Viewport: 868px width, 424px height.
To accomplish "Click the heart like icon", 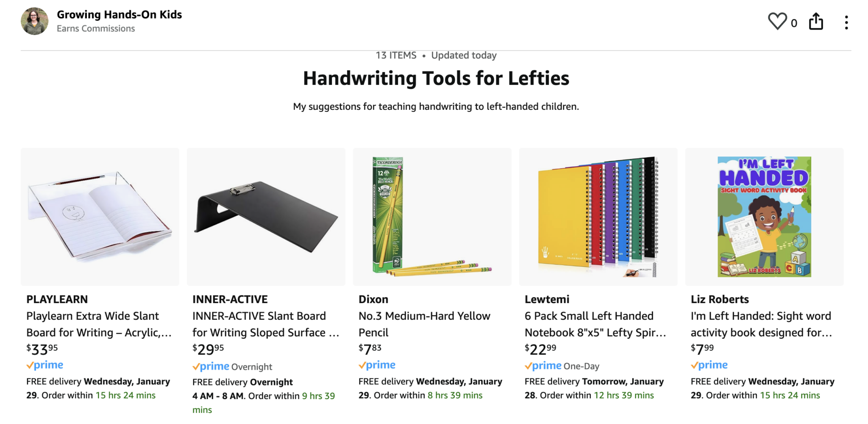I will [777, 22].
